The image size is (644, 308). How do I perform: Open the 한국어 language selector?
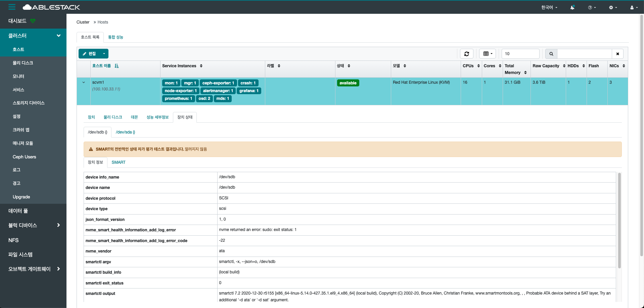(549, 7)
